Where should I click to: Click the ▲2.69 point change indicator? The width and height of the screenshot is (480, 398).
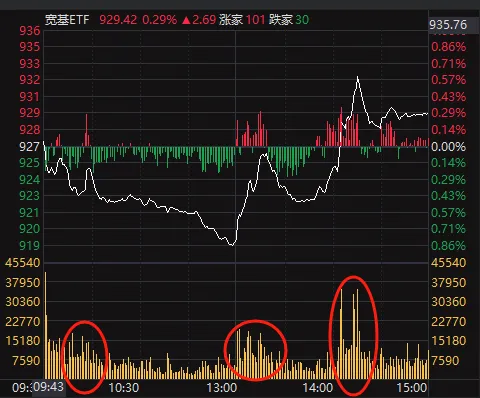(x=199, y=20)
